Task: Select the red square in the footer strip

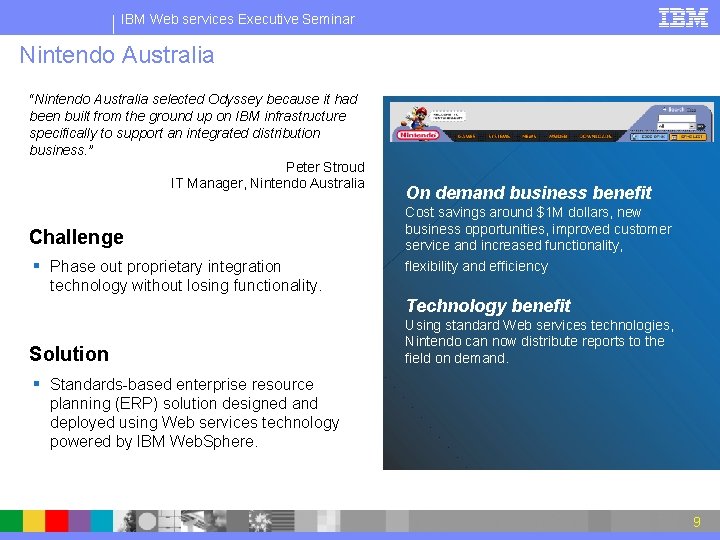Action: (x=56, y=521)
